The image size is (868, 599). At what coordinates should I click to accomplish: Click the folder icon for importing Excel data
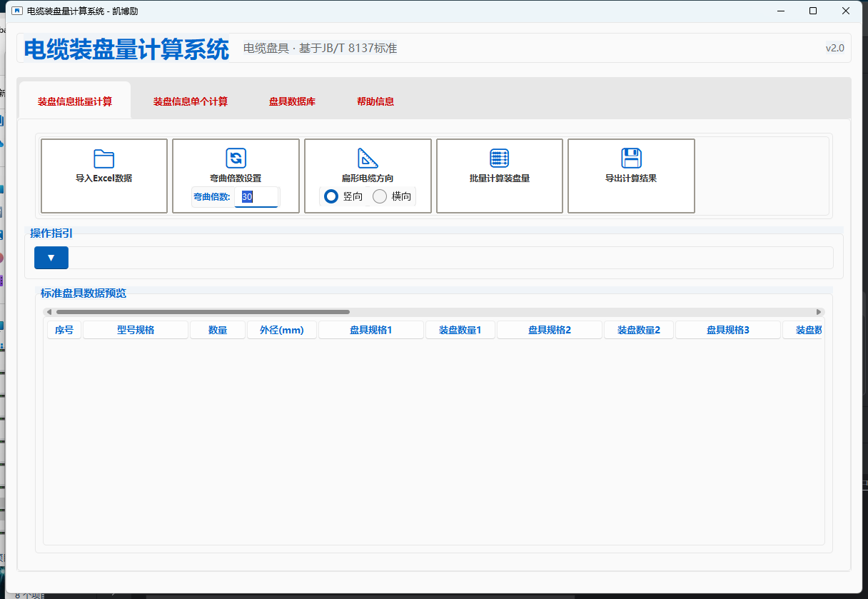pos(104,158)
